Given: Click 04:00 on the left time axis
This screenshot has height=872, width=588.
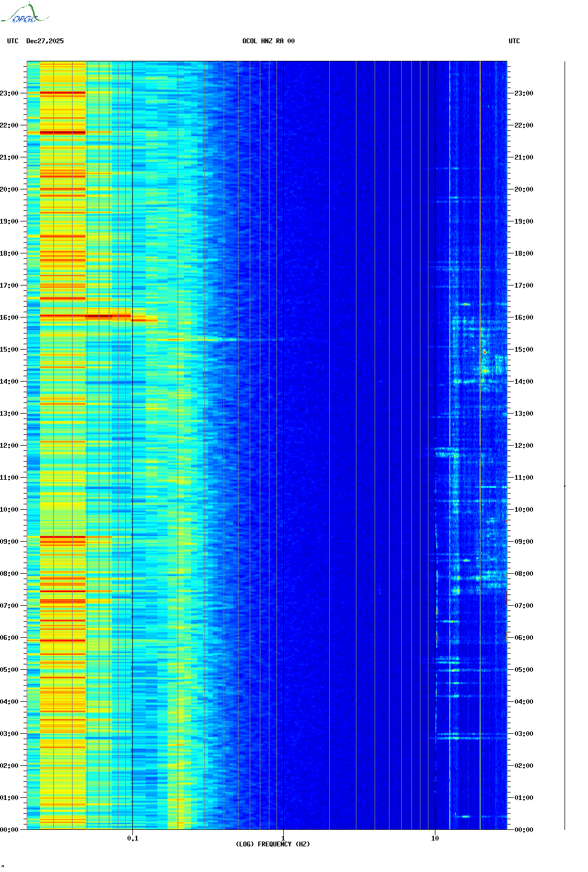Looking at the screenshot, I should [x=9, y=702].
